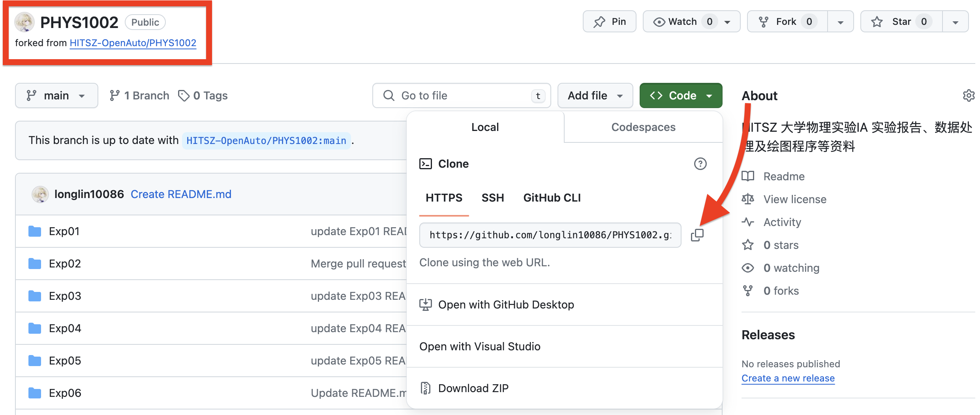
Task: Open the Releases heading link
Action: (x=768, y=335)
